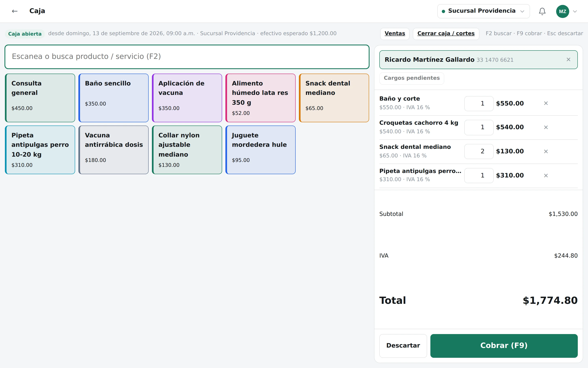This screenshot has height=368, width=588.
Task: Click the back arrow next to Caja
Action: 14,11
